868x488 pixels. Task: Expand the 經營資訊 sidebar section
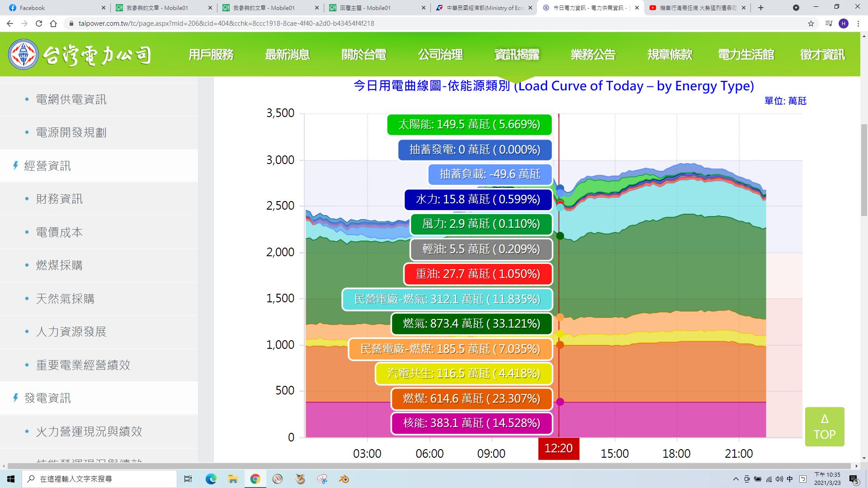[47, 166]
